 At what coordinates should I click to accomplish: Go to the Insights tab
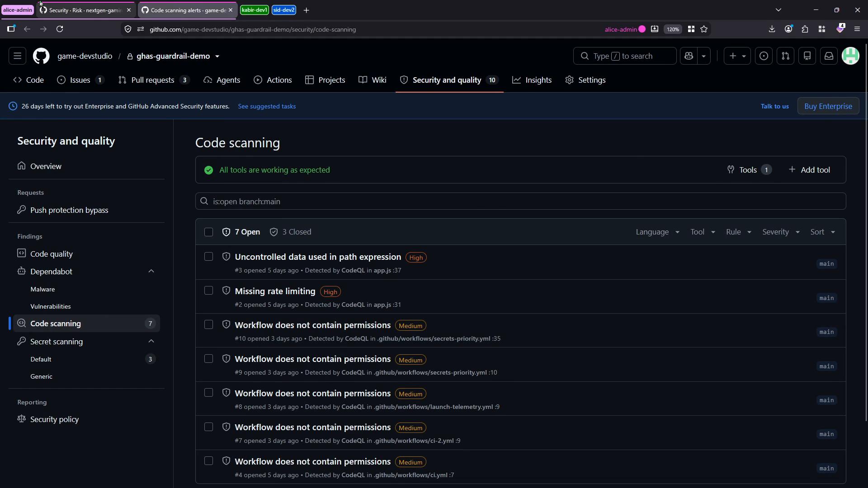tap(532, 80)
